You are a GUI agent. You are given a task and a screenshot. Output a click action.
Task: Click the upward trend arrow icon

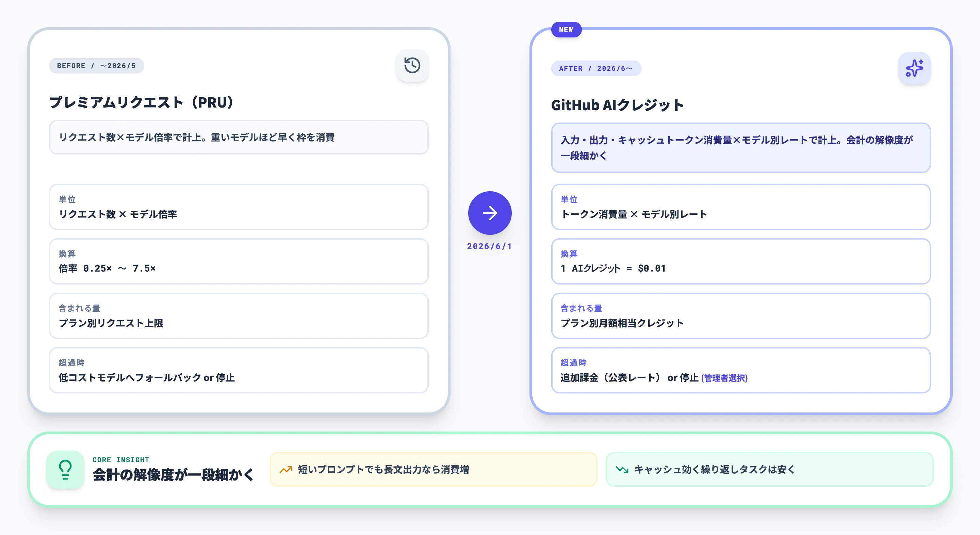coord(286,470)
